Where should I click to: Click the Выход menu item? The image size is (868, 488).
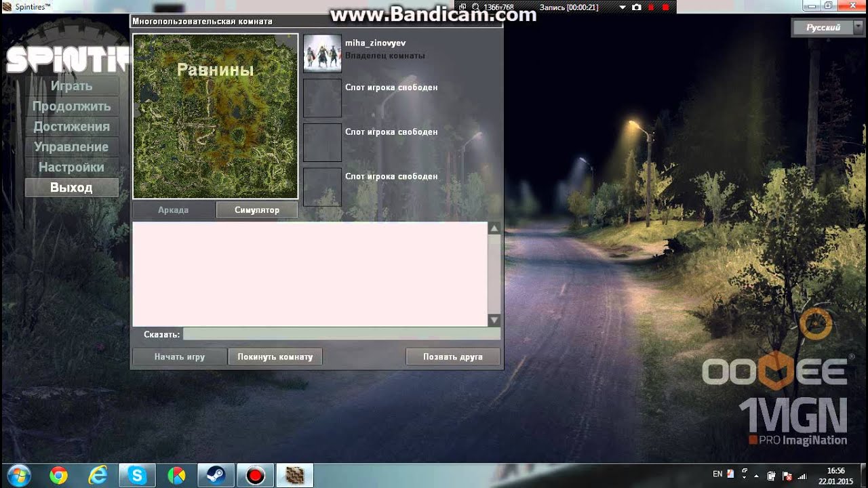coord(71,188)
